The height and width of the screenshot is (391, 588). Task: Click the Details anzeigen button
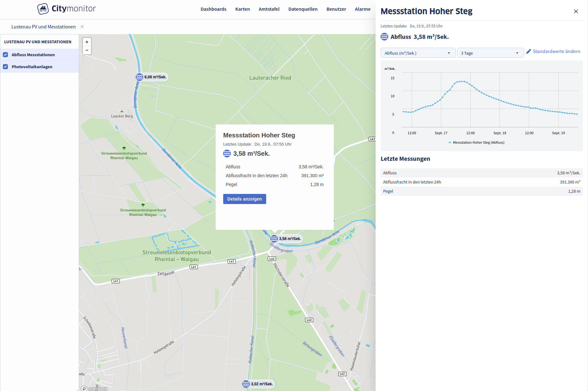tap(244, 199)
